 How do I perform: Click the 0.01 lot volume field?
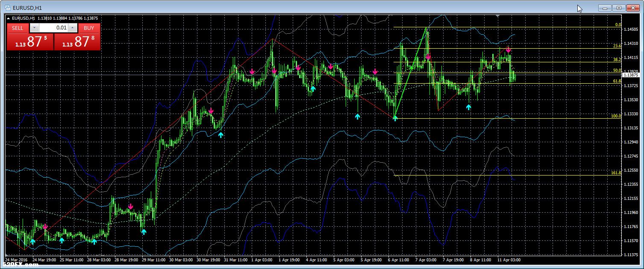(x=53, y=28)
